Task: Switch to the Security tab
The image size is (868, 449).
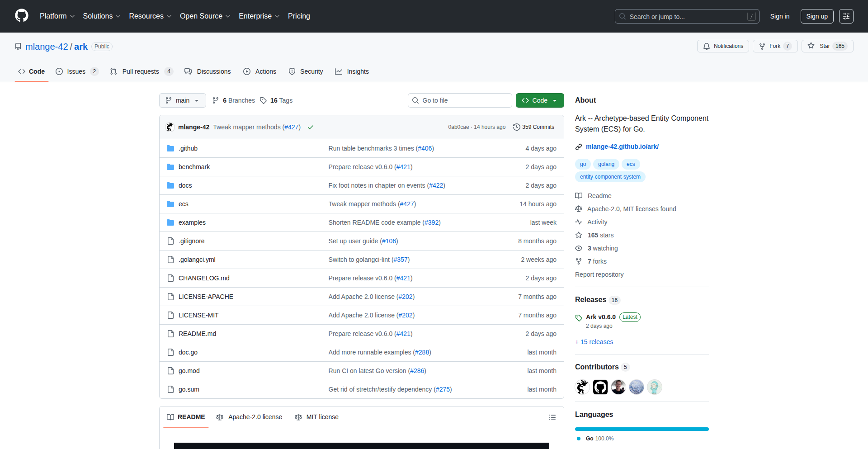Action: pyautogui.click(x=306, y=71)
